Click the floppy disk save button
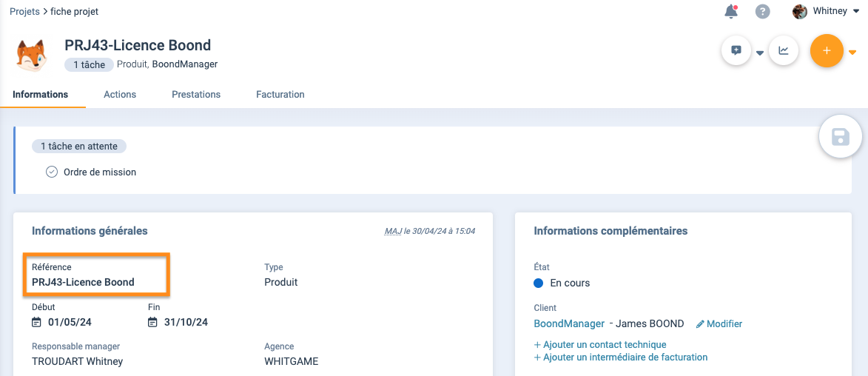Viewport: 868px width, 376px height. coord(841,137)
